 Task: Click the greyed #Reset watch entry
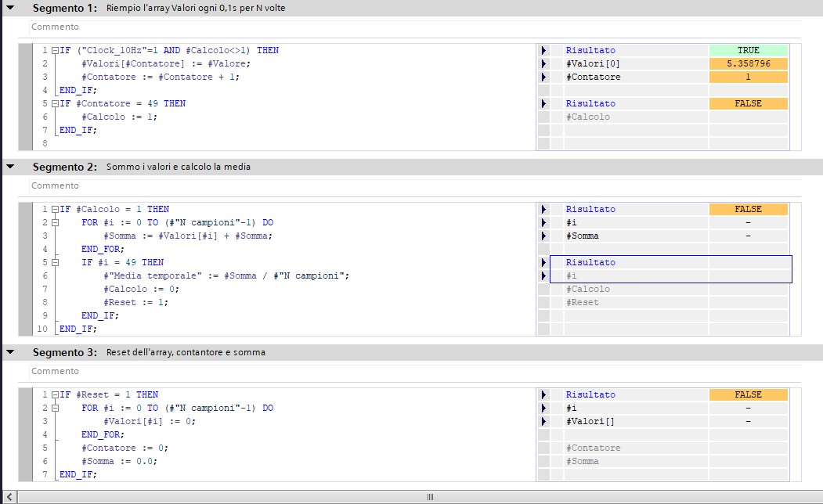(582, 303)
